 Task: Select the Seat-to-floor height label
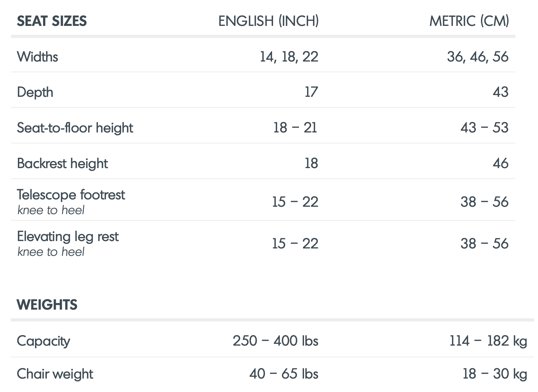75,128
